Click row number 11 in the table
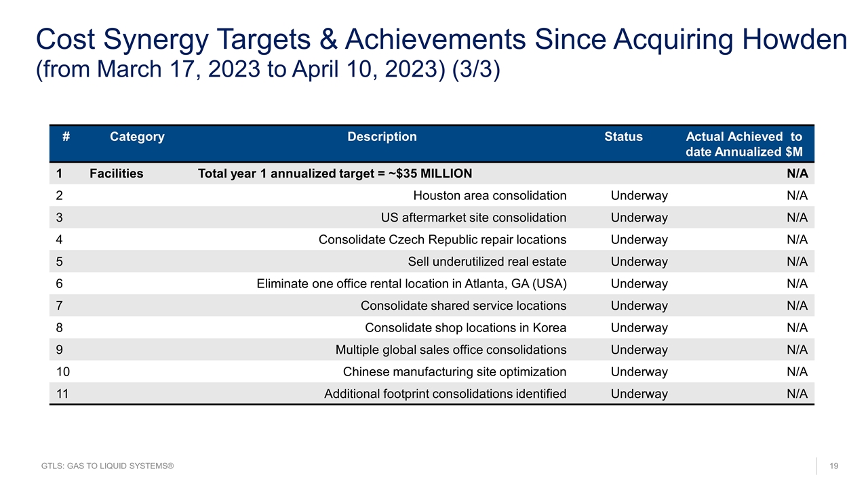868x488 pixels. [x=62, y=394]
